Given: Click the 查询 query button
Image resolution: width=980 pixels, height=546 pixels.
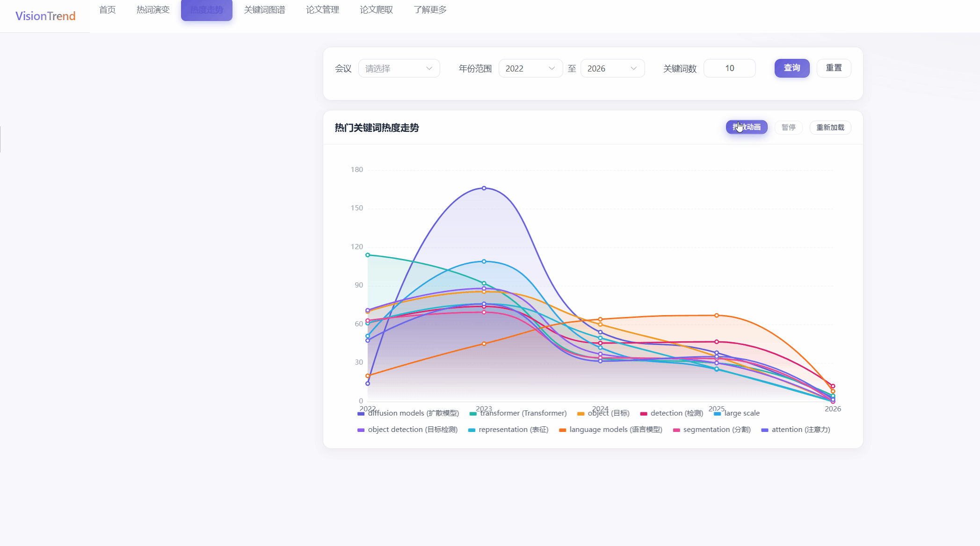Looking at the screenshot, I should 792,68.
